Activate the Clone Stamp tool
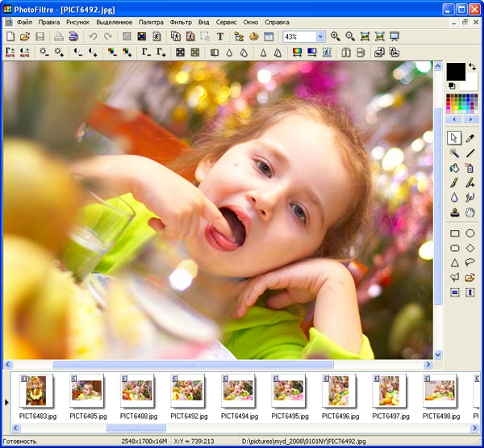The image size is (484, 448). [454, 212]
